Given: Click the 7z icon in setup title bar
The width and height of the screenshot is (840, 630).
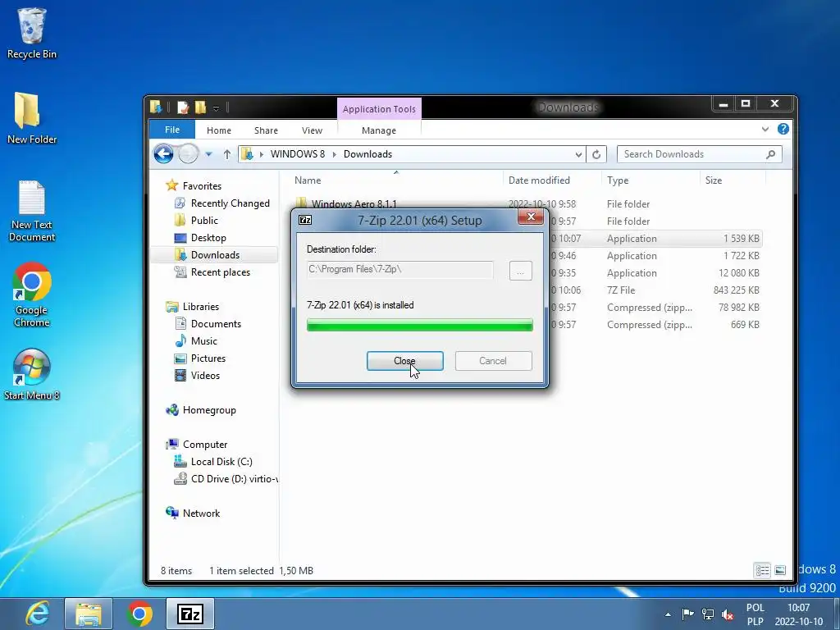Looking at the screenshot, I should point(305,220).
